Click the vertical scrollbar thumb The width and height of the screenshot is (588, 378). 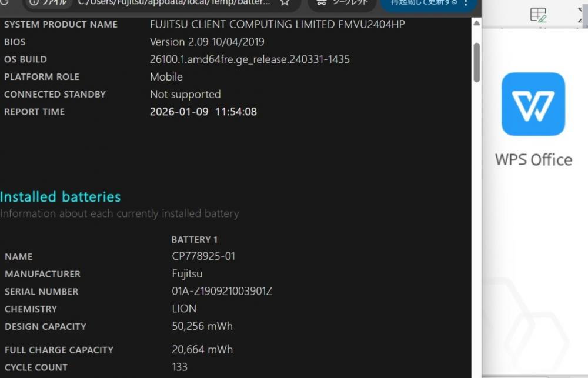pos(477,62)
